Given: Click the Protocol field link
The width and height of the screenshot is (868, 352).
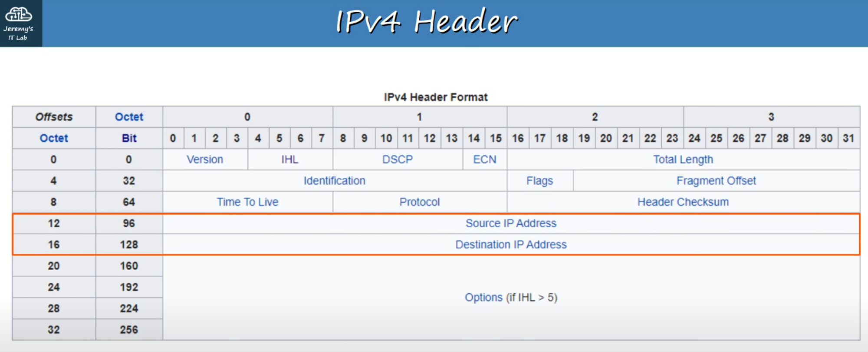Looking at the screenshot, I should [420, 202].
